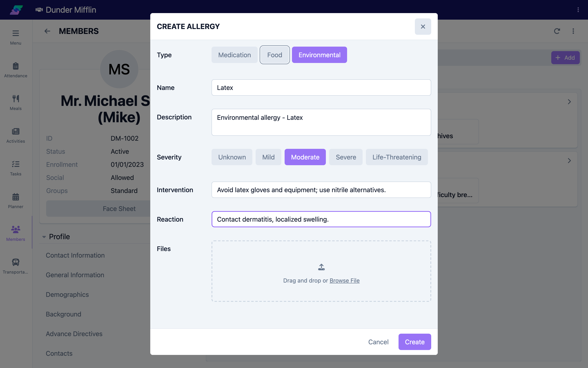Open the top bar kebab menu

[578, 10]
